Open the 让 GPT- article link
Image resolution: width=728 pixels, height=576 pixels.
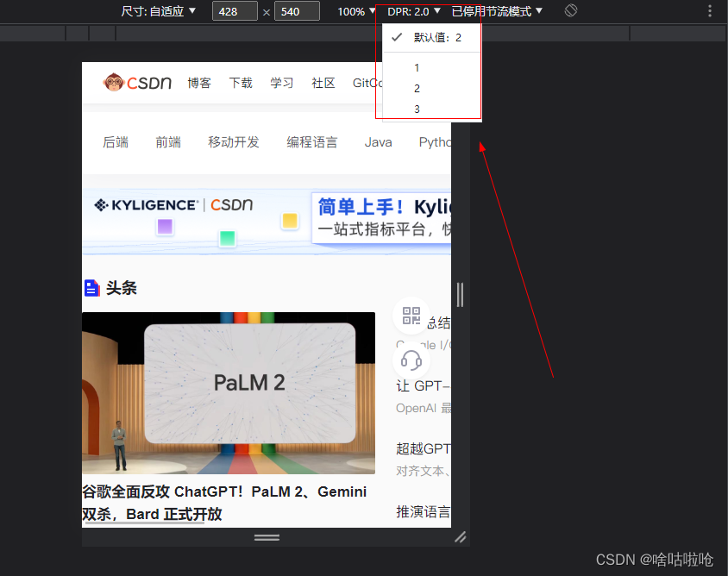coord(423,385)
